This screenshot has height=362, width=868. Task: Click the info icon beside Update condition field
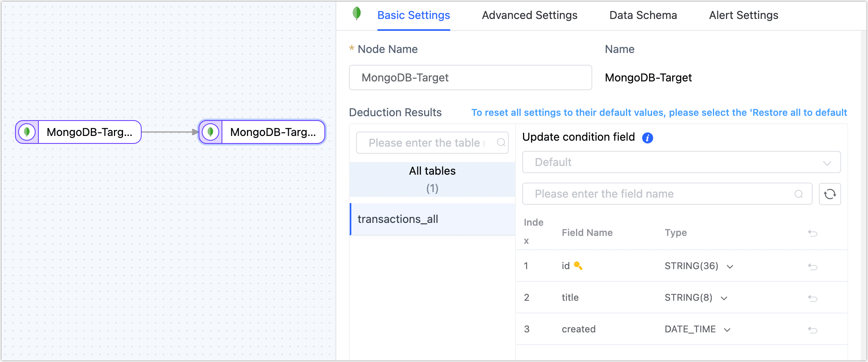click(x=647, y=138)
